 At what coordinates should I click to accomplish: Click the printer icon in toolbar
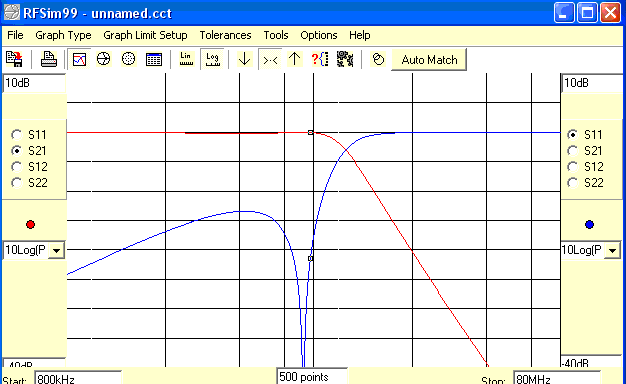(49, 59)
